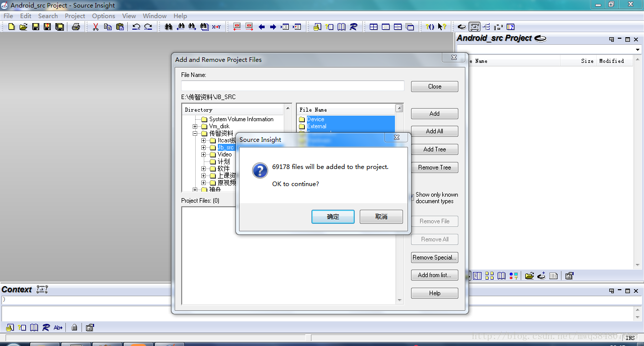Select the 计划 folder in directory tree

pos(223,161)
